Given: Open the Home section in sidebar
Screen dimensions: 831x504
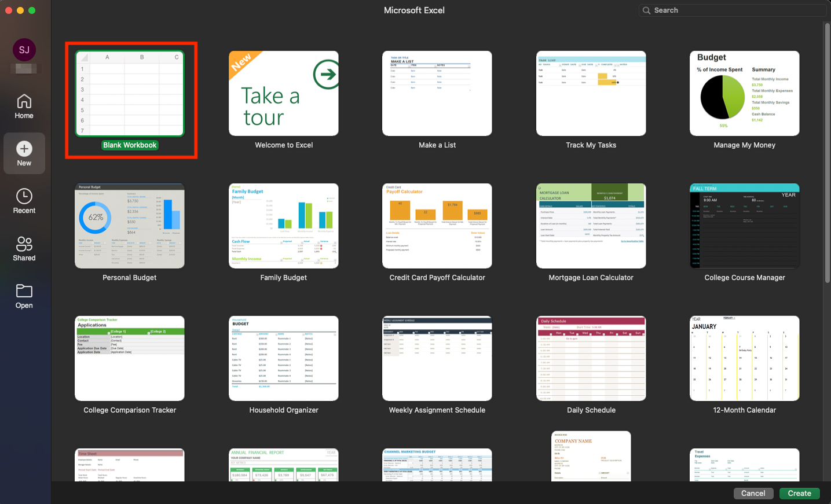Looking at the screenshot, I should (x=24, y=106).
